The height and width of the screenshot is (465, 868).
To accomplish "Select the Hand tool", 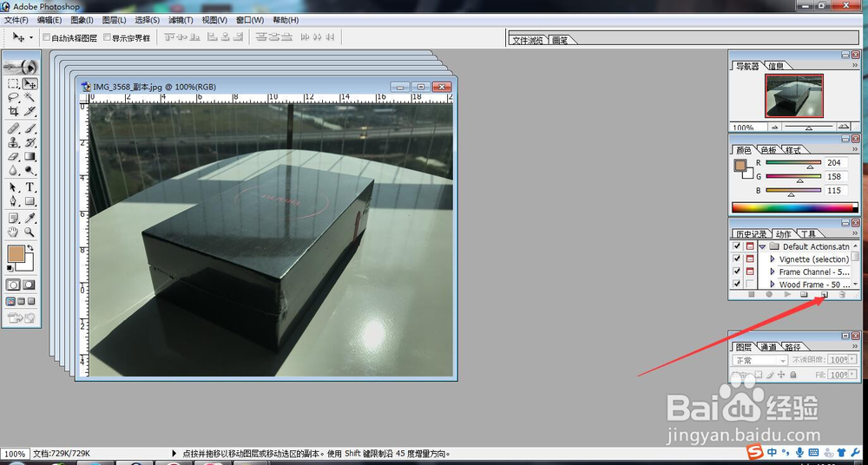I will pos(13,232).
